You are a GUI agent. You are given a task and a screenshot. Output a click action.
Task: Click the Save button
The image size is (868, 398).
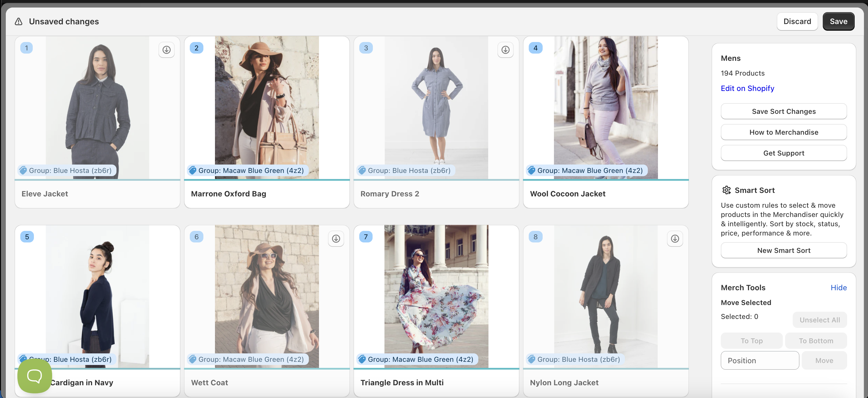click(x=838, y=21)
